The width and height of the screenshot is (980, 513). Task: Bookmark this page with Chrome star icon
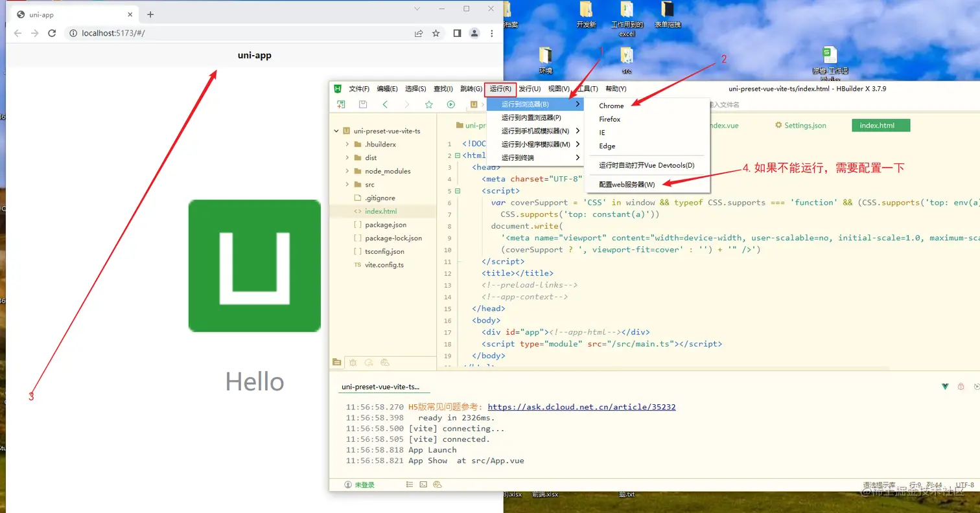point(436,33)
